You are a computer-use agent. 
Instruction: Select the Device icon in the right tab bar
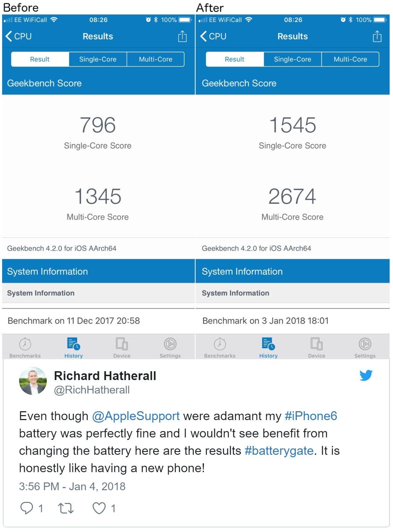pyautogui.click(x=317, y=346)
